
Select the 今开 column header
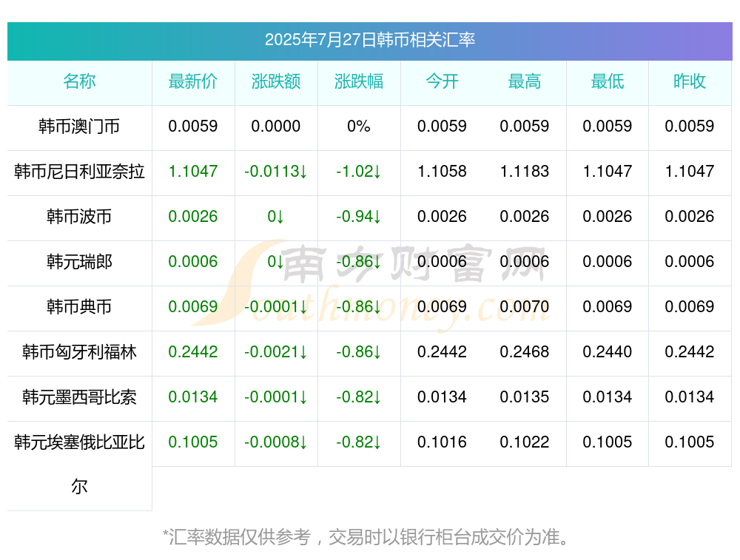(x=442, y=81)
